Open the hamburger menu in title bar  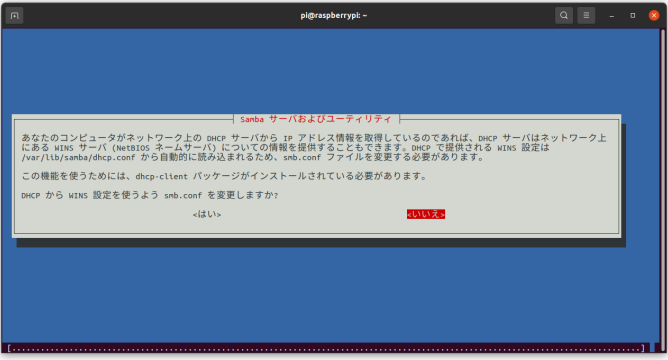tap(586, 16)
